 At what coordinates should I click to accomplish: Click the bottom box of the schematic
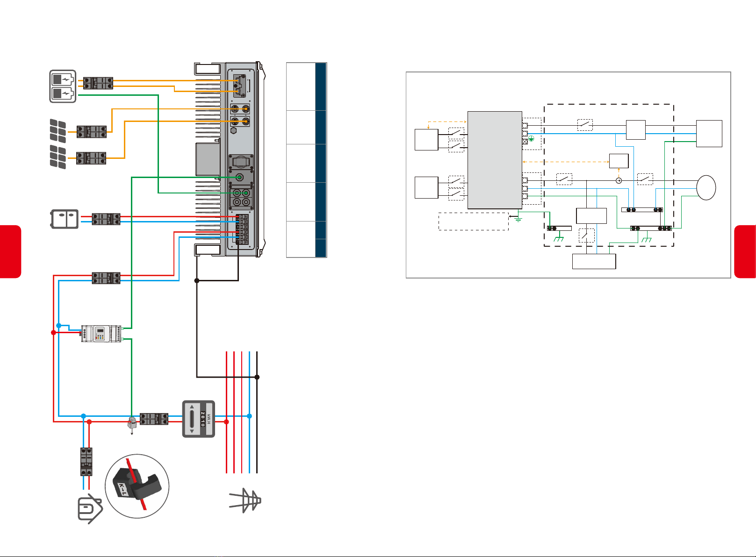(x=594, y=261)
